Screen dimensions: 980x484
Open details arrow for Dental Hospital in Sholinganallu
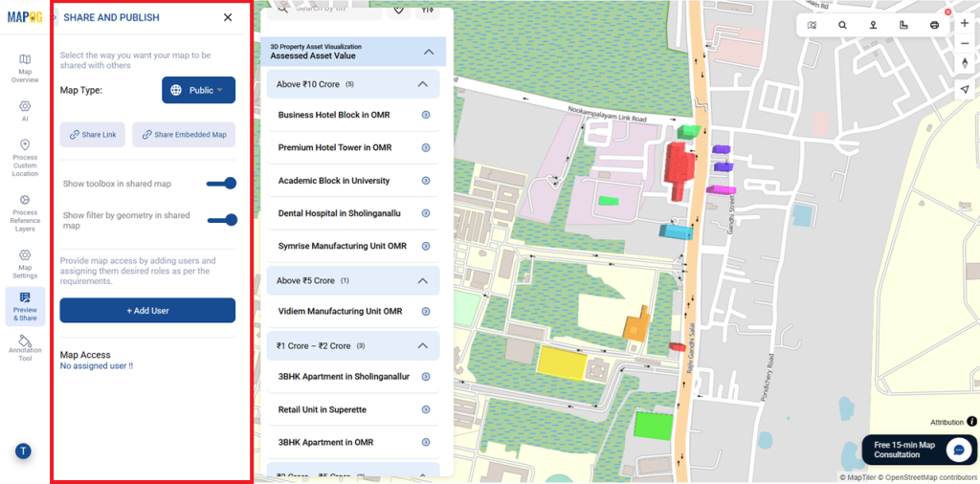click(x=426, y=213)
